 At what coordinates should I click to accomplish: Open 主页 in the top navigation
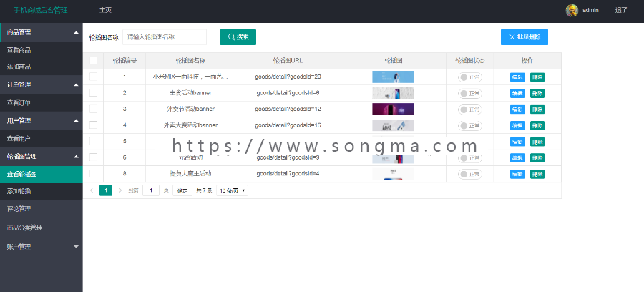105,10
